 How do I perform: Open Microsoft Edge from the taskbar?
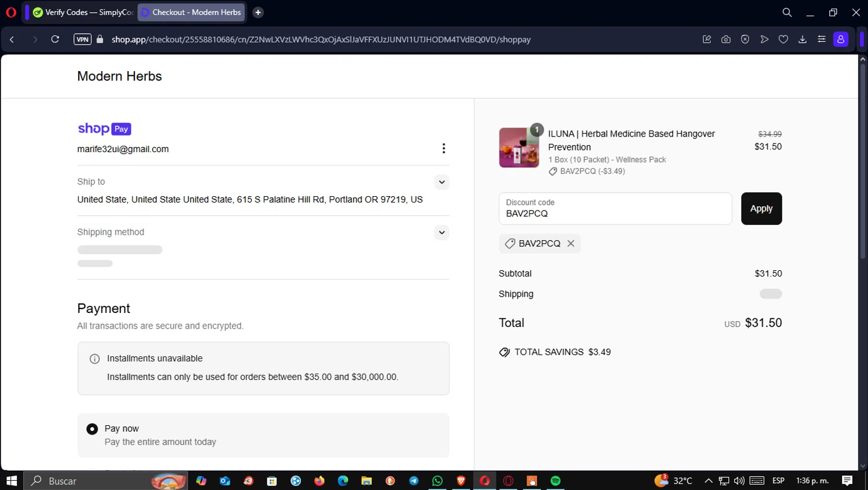coord(343,481)
